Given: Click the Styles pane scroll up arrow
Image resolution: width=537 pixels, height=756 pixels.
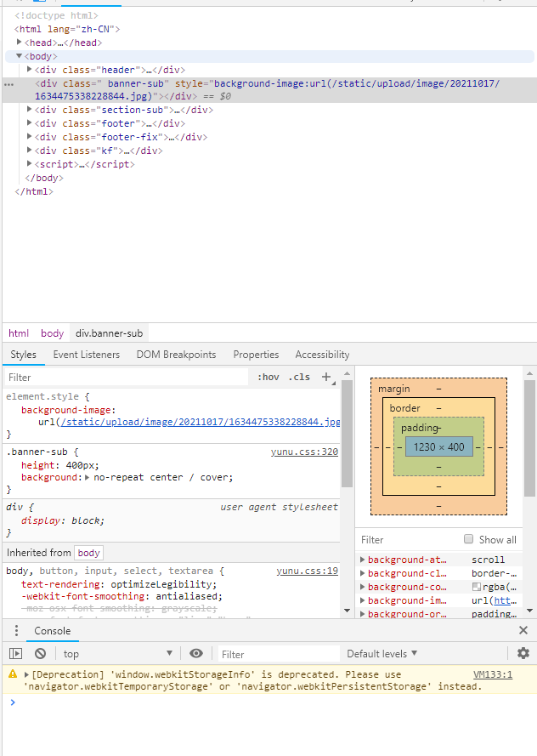Looking at the screenshot, I should (x=347, y=373).
